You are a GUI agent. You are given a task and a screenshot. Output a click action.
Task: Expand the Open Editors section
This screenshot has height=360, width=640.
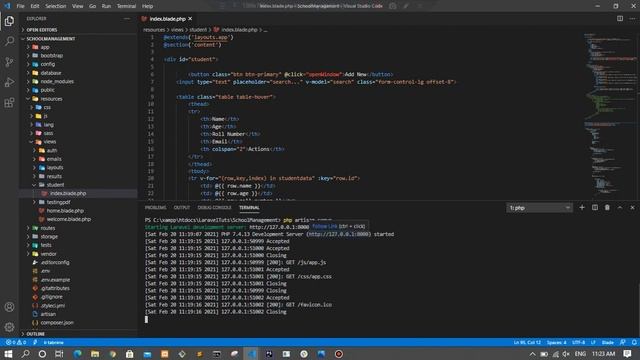pyautogui.click(x=42, y=30)
